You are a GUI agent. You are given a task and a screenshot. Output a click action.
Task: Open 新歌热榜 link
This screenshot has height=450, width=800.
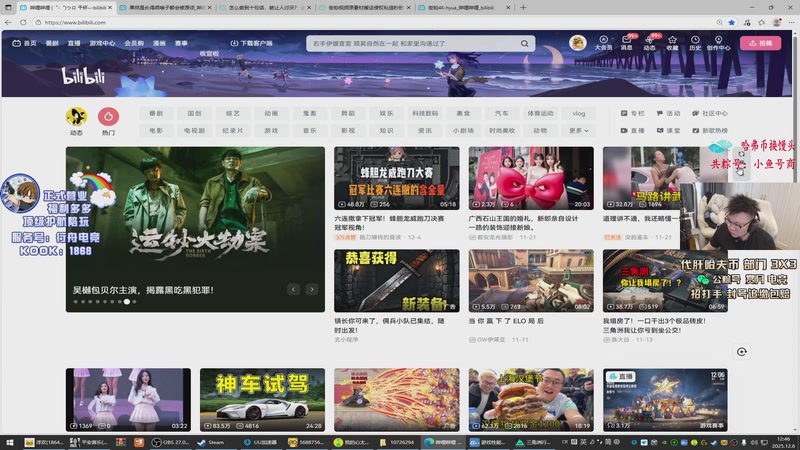coord(710,131)
